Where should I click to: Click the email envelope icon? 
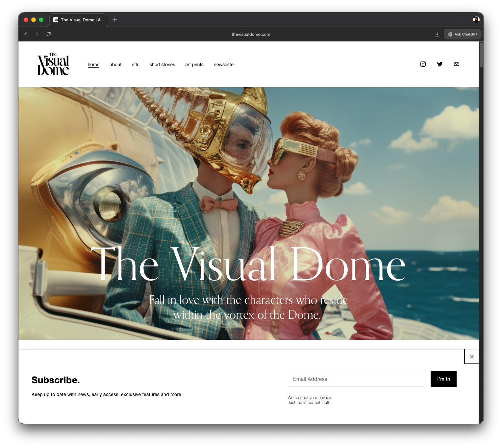(x=457, y=64)
